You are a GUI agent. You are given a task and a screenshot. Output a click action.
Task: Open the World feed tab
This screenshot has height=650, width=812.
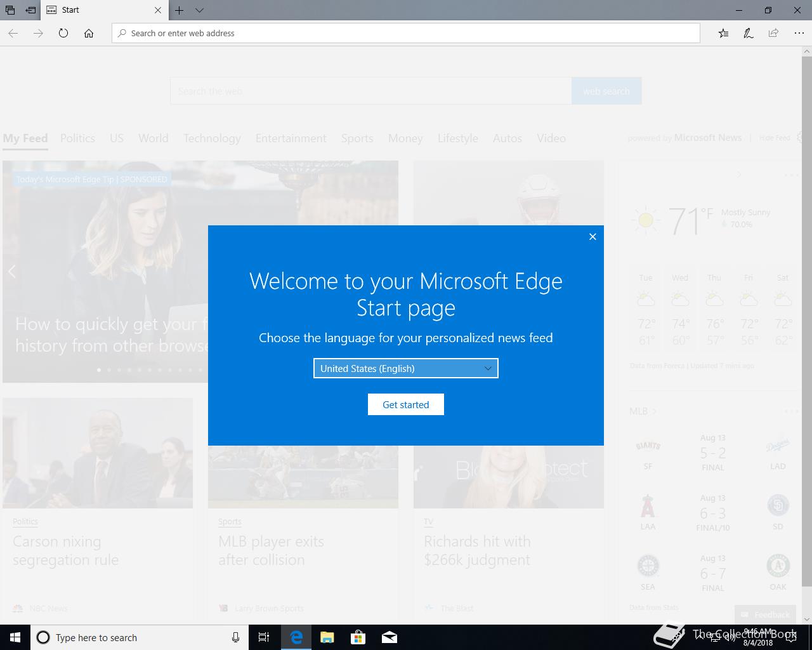[x=154, y=138]
